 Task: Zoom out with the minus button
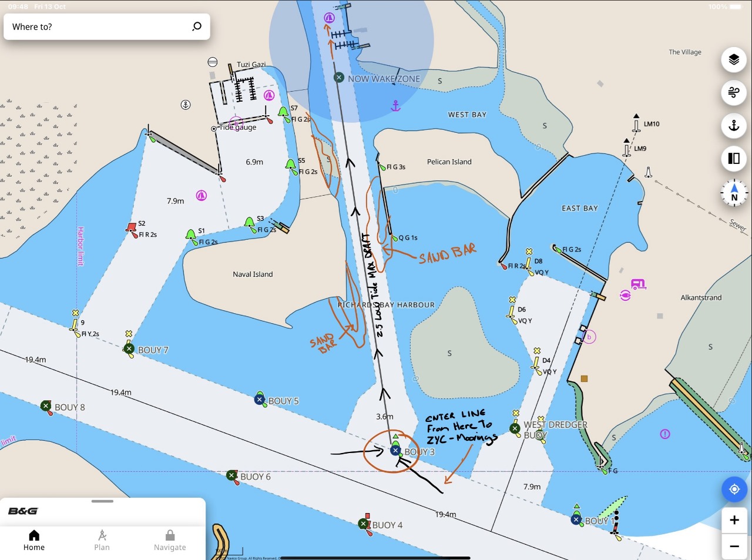pyautogui.click(x=734, y=546)
